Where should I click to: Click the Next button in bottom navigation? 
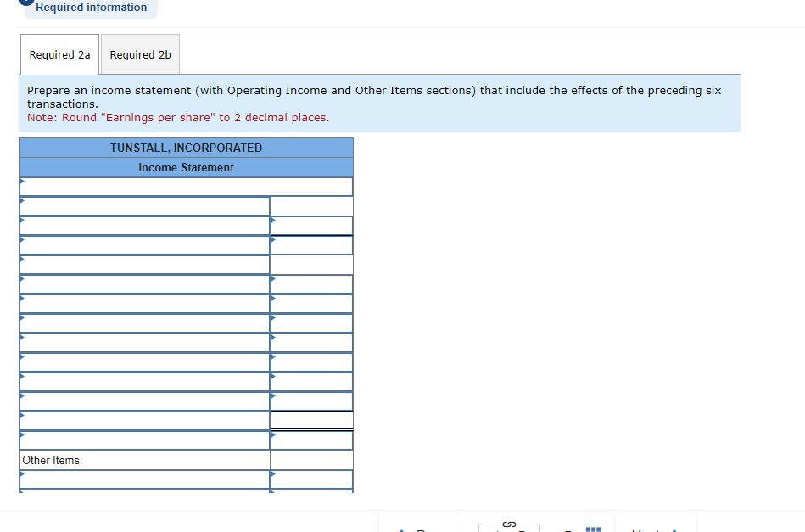coord(646,529)
